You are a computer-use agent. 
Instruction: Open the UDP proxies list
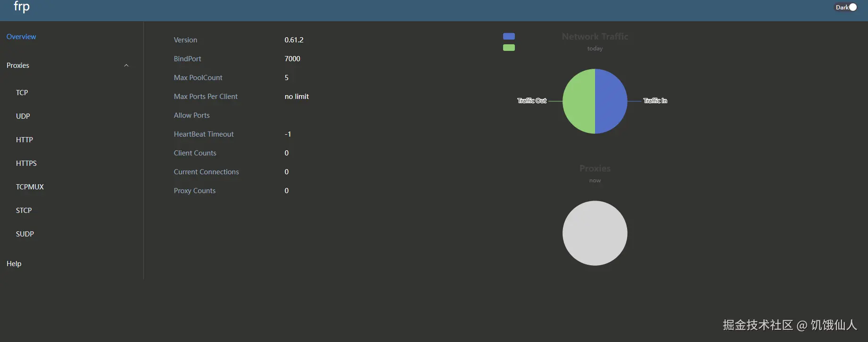click(23, 116)
